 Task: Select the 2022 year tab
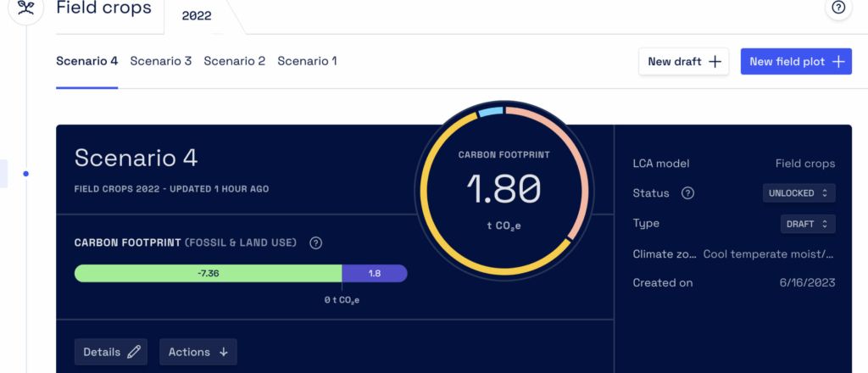pos(197,16)
